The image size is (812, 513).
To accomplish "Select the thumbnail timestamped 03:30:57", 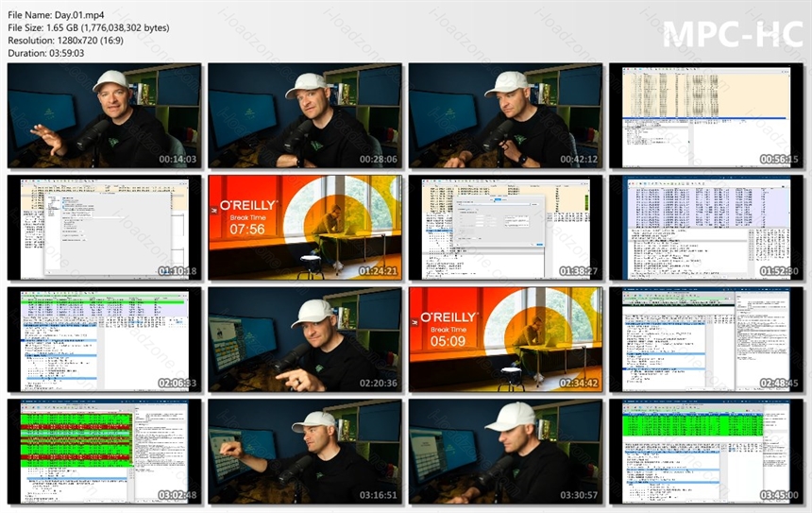I will click(505, 452).
